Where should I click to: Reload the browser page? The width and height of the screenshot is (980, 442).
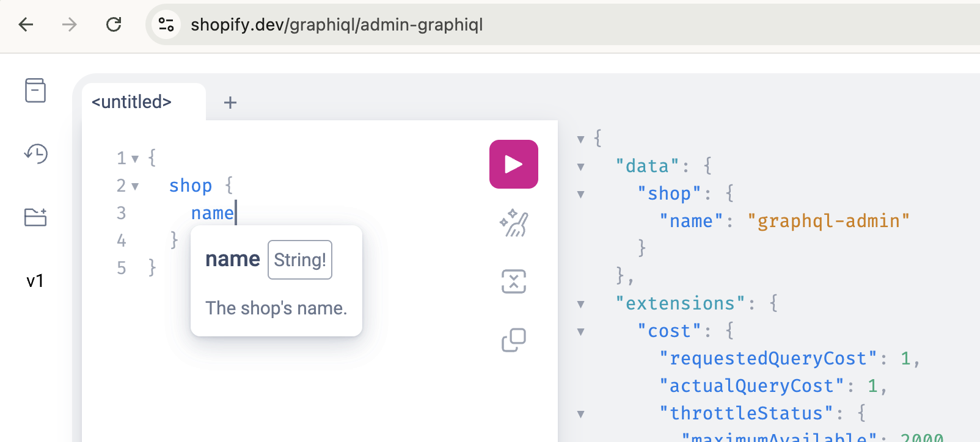114,24
